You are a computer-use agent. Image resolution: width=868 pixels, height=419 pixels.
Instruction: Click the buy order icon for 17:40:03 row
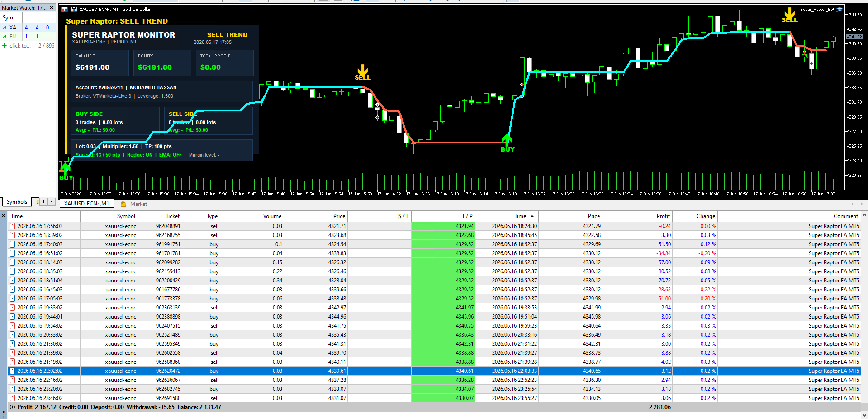point(13,244)
